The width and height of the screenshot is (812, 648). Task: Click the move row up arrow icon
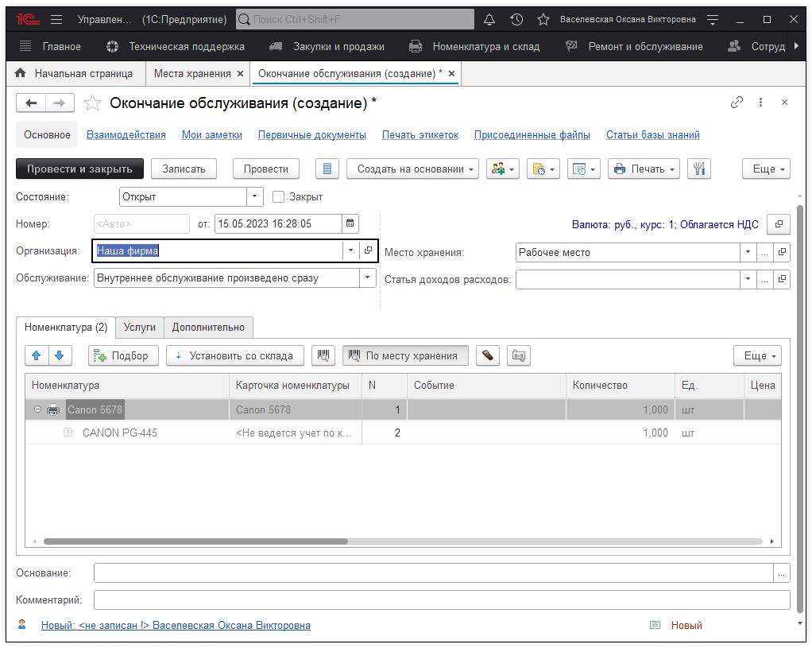tap(37, 355)
